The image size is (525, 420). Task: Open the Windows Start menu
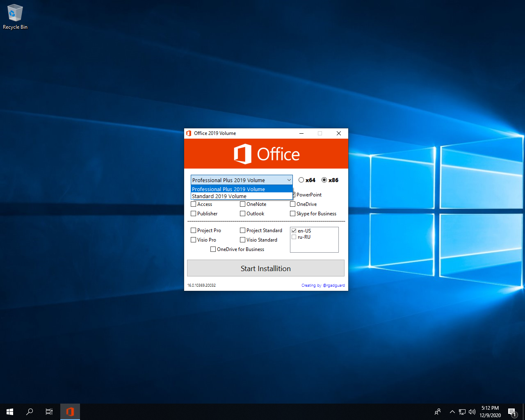tap(10, 412)
